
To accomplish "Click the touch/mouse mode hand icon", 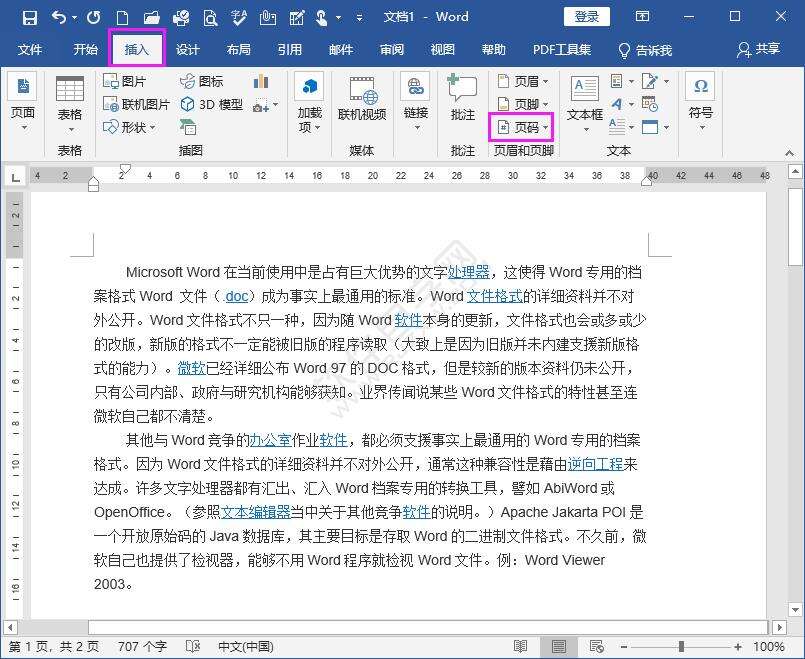I will tap(322, 18).
